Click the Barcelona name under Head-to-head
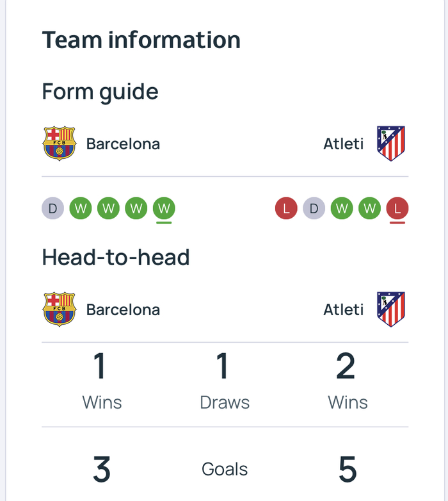 pyautogui.click(x=123, y=309)
